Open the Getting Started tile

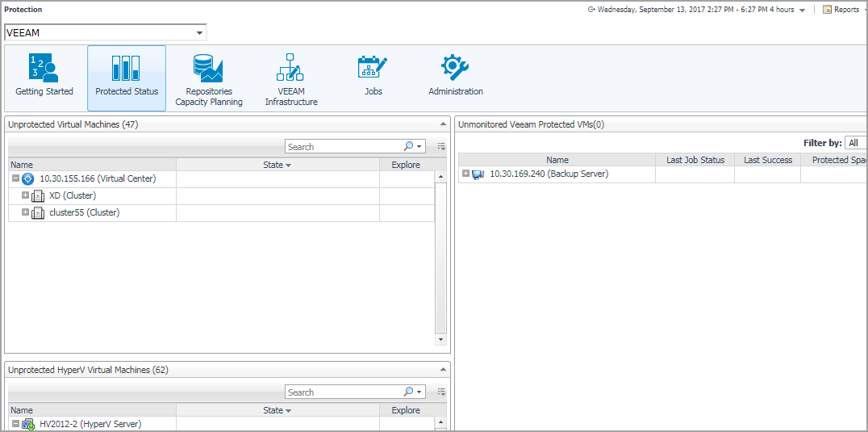coord(44,78)
